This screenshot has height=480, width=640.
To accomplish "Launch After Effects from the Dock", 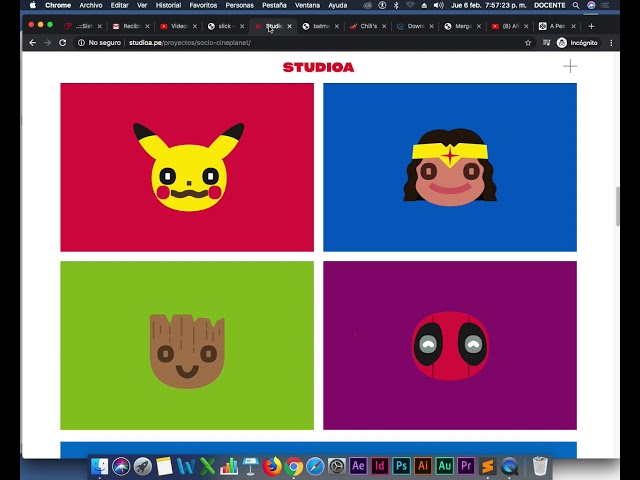I will (358, 466).
